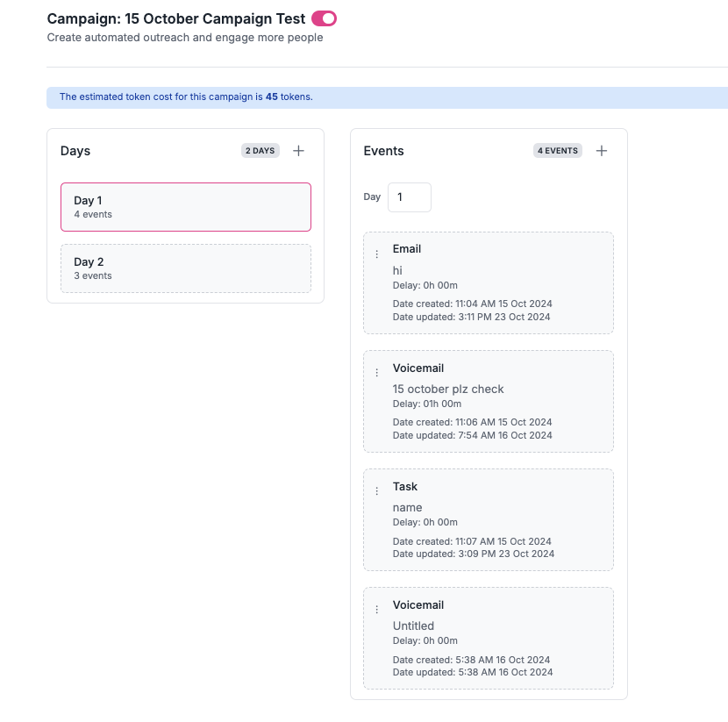This screenshot has height=722, width=728.
Task: Click Date updated 3:11 PM 23 Oct 2024
Action: point(471,317)
